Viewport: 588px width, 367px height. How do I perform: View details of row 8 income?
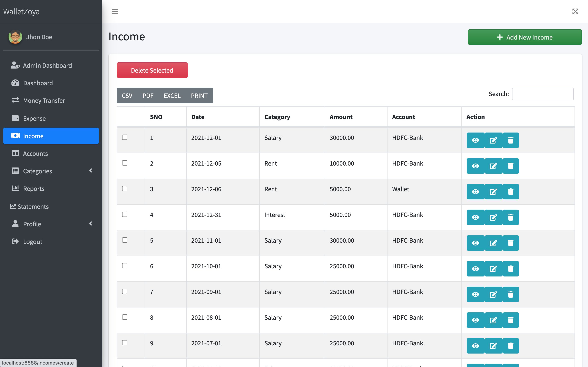[475, 320]
